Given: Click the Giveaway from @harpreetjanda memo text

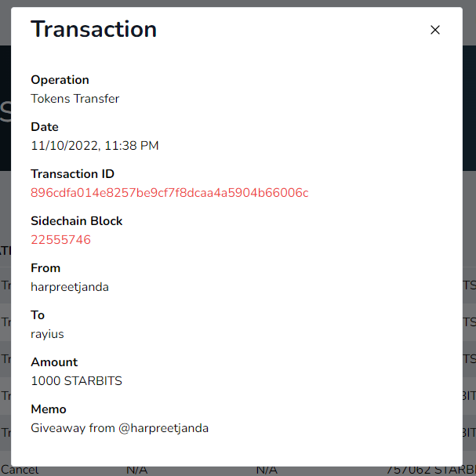Looking at the screenshot, I should pos(119,428).
